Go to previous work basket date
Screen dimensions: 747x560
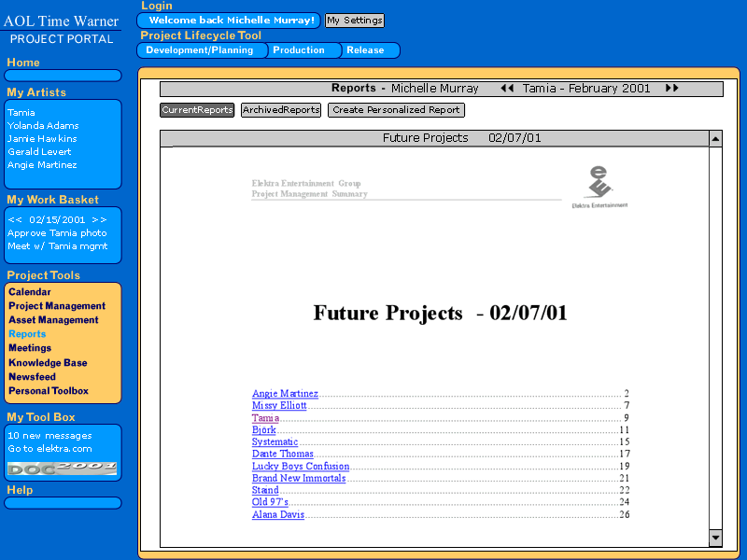coord(15,219)
